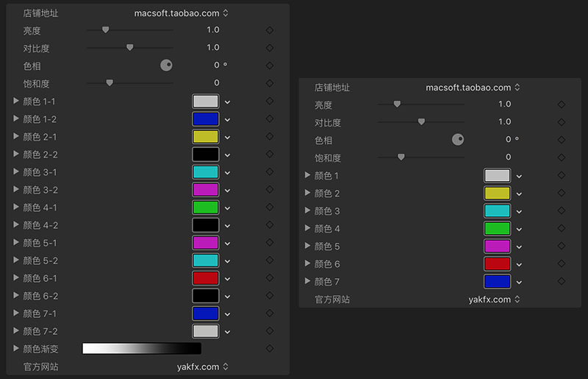Open color popup arrow for 颜色 7
This screenshot has height=379, width=588.
tap(519, 283)
